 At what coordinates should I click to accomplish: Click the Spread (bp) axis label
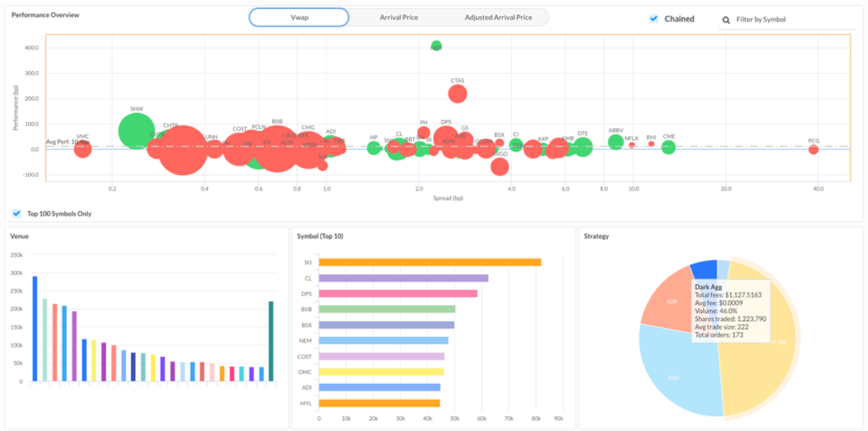[x=448, y=198]
